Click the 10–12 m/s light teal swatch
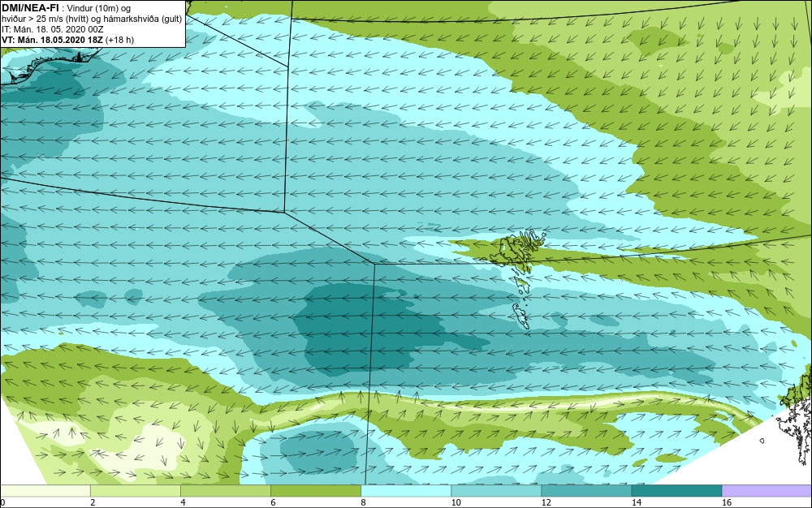The image size is (812, 508). [496, 491]
